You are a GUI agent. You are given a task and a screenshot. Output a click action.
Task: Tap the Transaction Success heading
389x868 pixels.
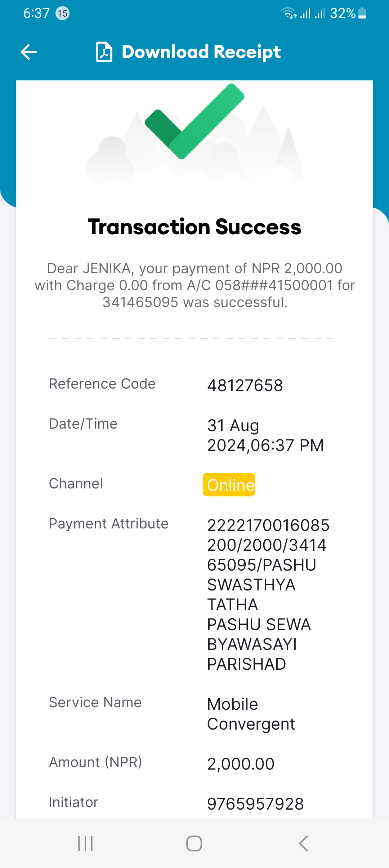pyautogui.click(x=194, y=227)
